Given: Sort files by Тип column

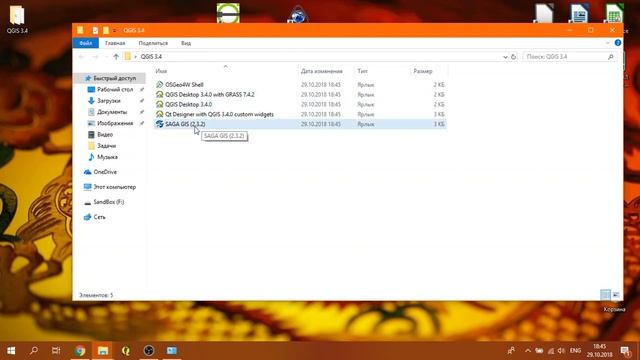Looking at the screenshot, I should pyautogui.click(x=362, y=71).
